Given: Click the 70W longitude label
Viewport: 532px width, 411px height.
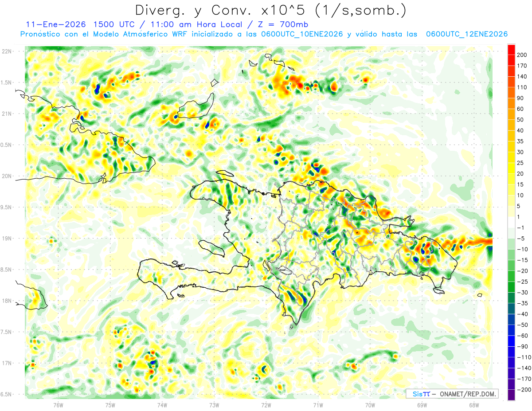Looking at the screenshot, I should (370, 405).
